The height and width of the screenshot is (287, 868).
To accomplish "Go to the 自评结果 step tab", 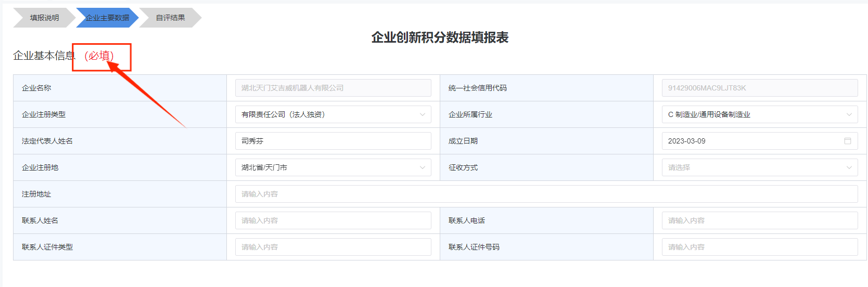I will (170, 18).
